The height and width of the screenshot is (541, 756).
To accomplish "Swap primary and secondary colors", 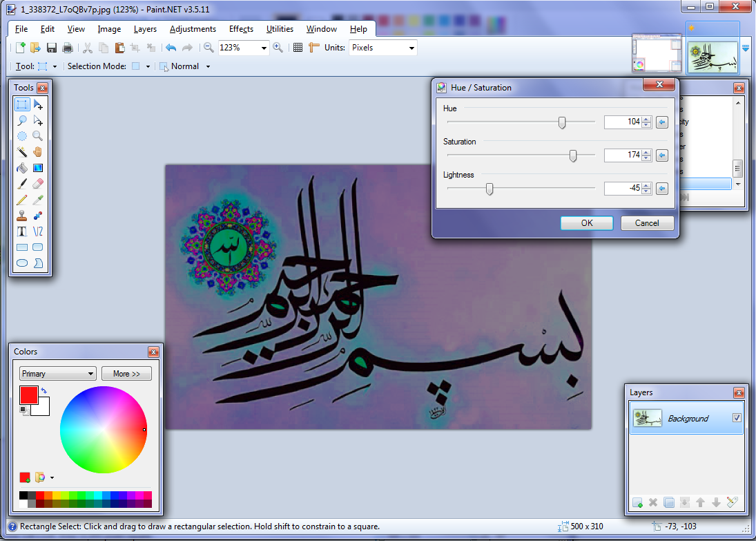I will coord(44,390).
